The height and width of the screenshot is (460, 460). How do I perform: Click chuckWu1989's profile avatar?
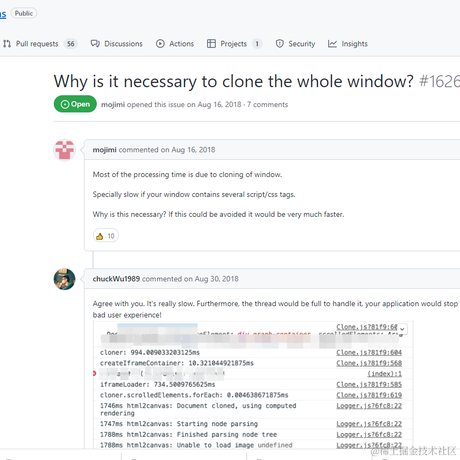[65, 279]
